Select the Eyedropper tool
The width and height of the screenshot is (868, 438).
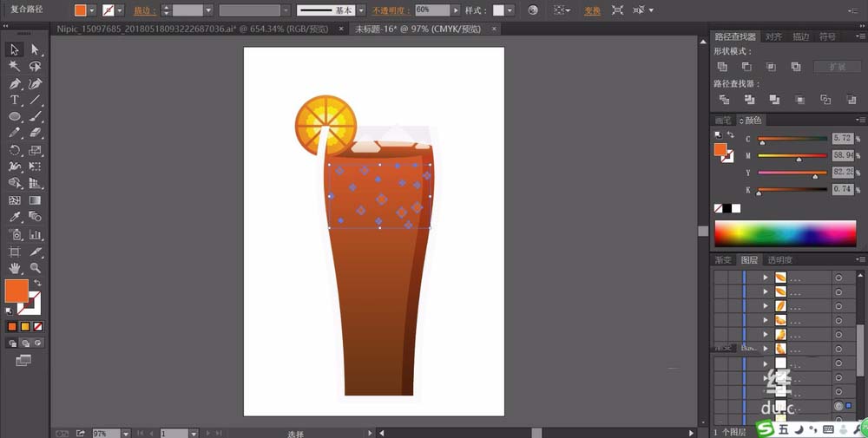pos(15,217)
